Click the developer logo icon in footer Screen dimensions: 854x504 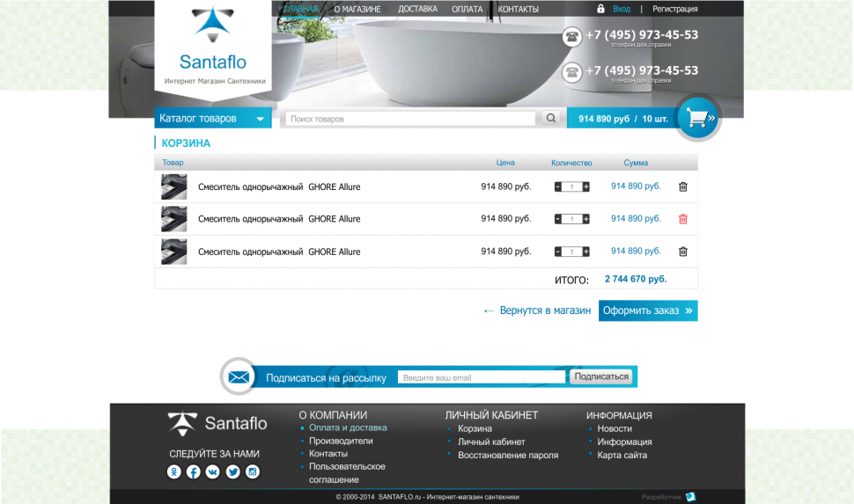coord(690,496)
